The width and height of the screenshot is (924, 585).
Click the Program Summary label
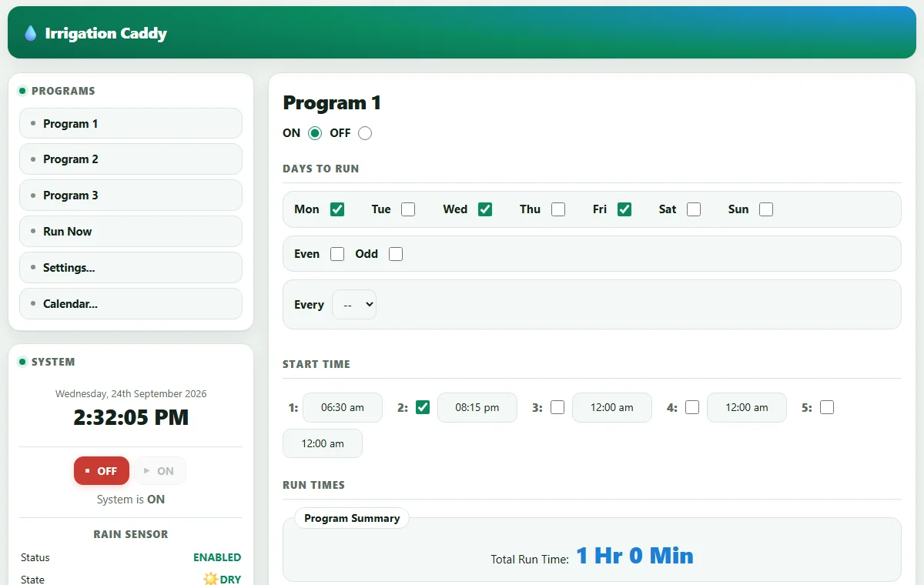point(352,518)
